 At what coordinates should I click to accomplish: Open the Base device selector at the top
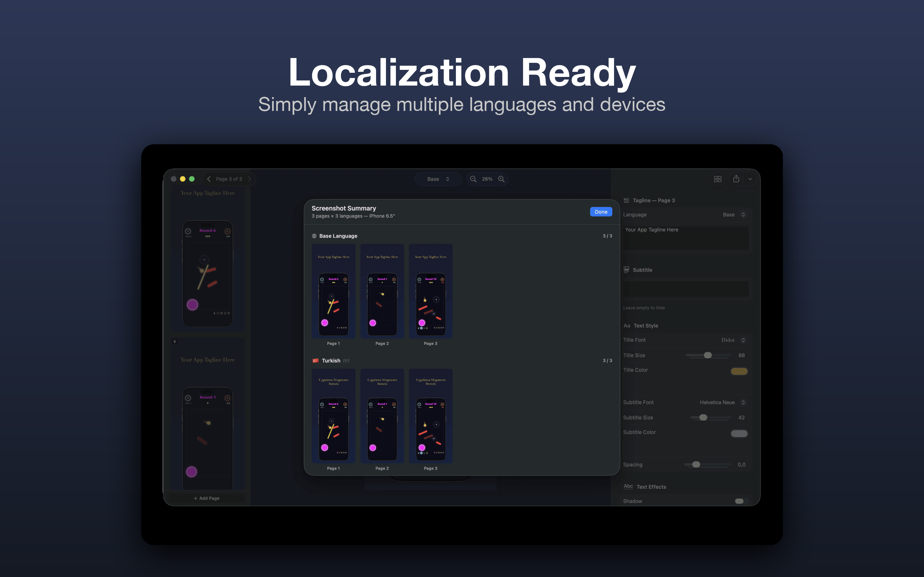point(438,179)
